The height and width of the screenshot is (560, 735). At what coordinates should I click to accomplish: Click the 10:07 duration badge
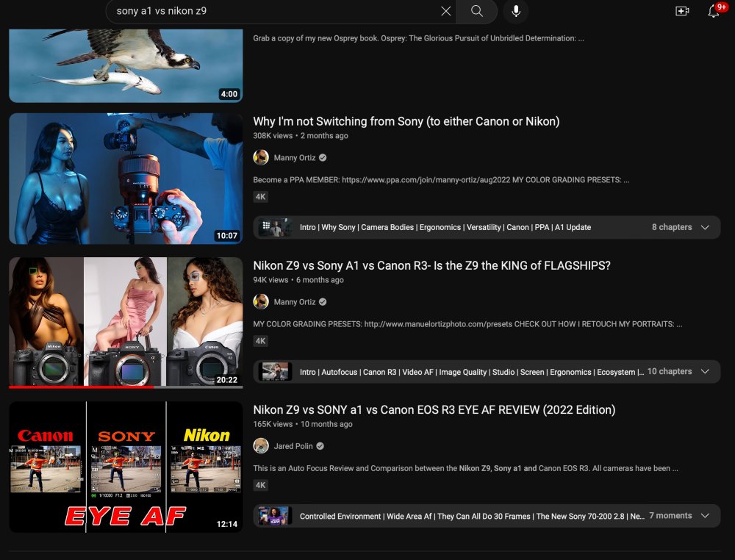(x=227, y=236)
